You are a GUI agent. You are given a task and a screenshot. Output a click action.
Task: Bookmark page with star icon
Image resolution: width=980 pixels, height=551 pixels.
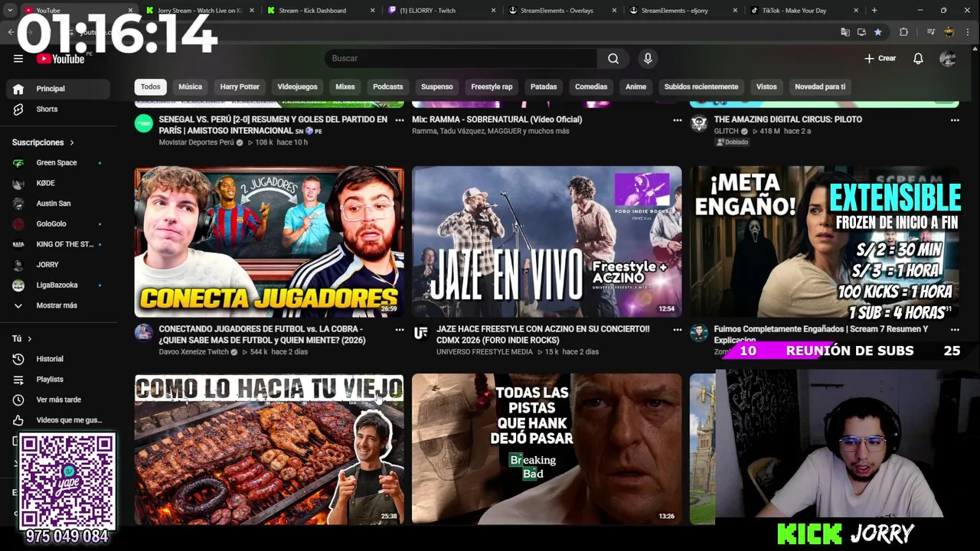pyautogui.click(x=877, y=32)
